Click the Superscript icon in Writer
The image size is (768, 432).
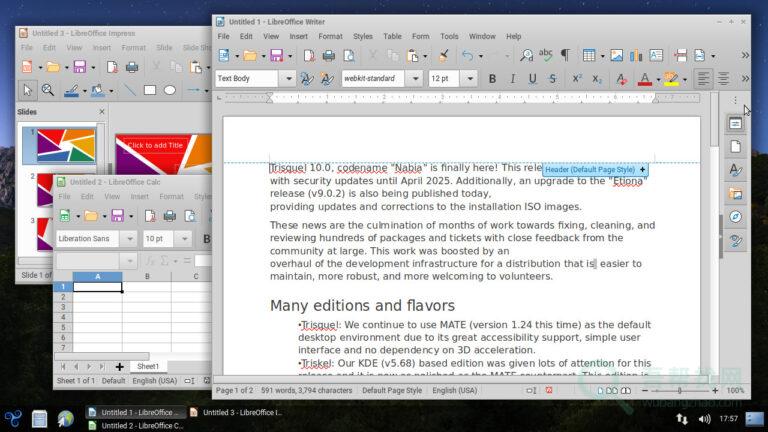pos(578,78)
